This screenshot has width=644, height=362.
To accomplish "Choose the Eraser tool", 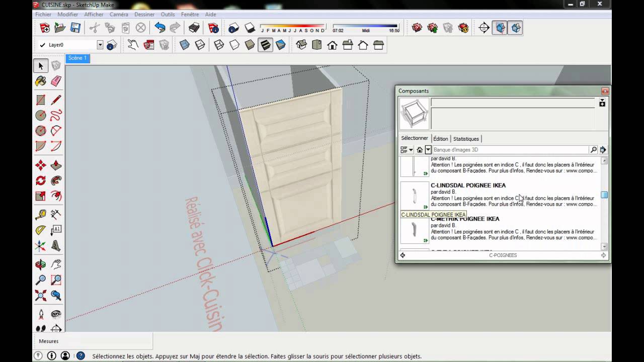I will point(56,81).
